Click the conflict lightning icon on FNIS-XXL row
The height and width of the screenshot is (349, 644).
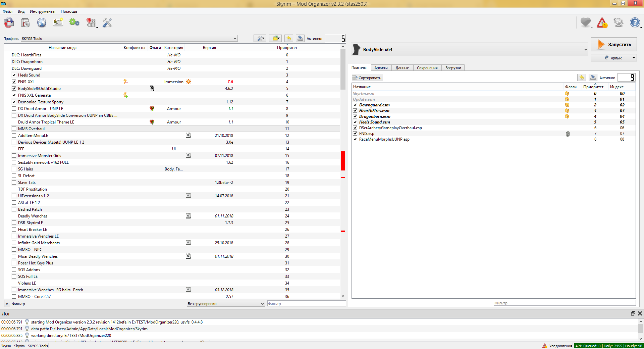click(x=125, y=82)
